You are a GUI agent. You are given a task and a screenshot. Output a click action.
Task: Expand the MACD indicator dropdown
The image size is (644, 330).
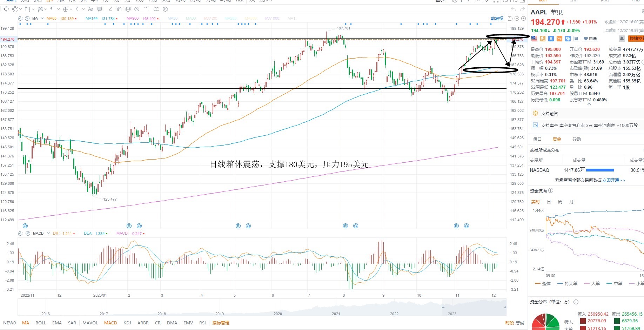click(48, 233)
